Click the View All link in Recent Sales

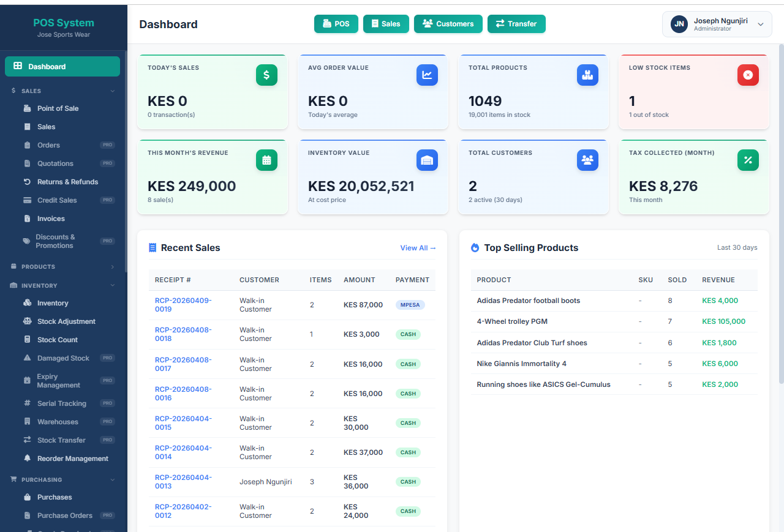coord(418,247)
